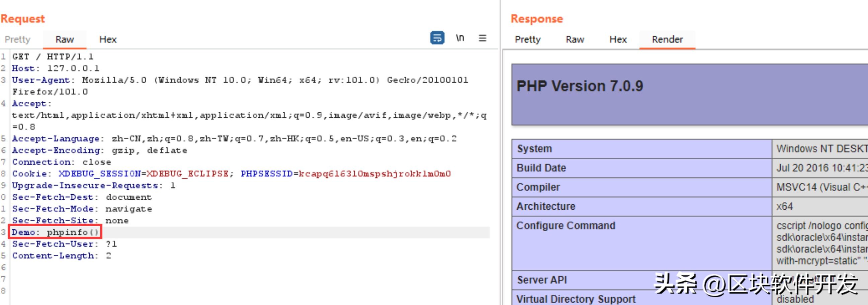Select the Raw tab in Response

tap(575, 40)
